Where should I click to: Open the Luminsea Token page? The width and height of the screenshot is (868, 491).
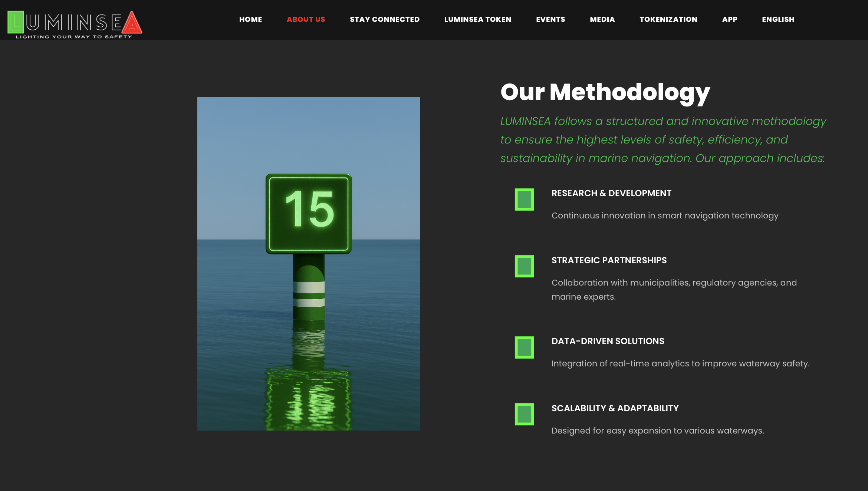click(477, 19)
